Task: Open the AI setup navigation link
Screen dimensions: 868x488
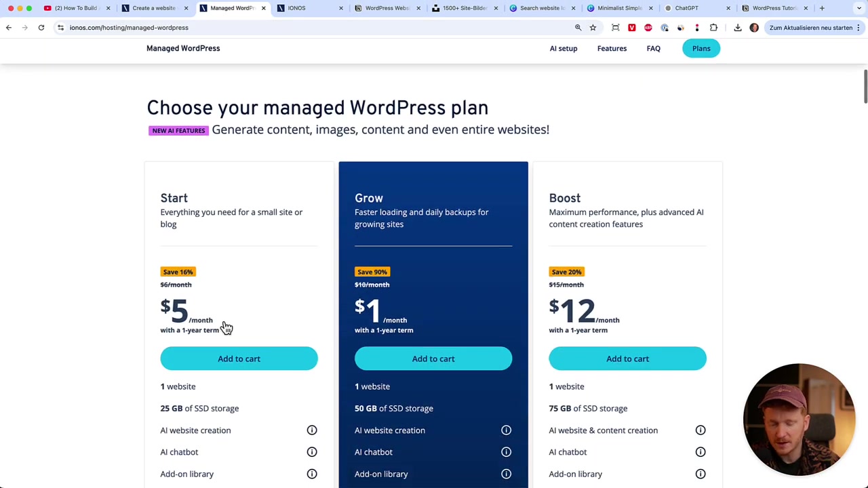Action: point(564,48)
